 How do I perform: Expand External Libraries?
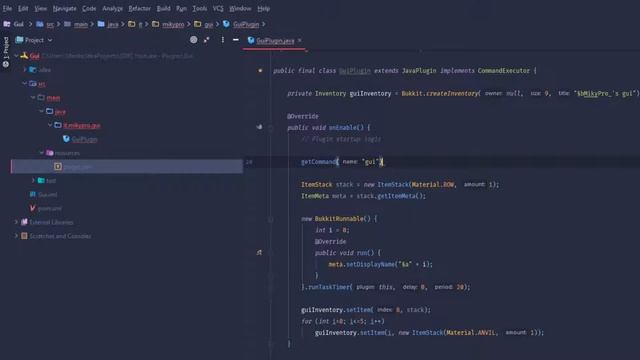[16, 222]
